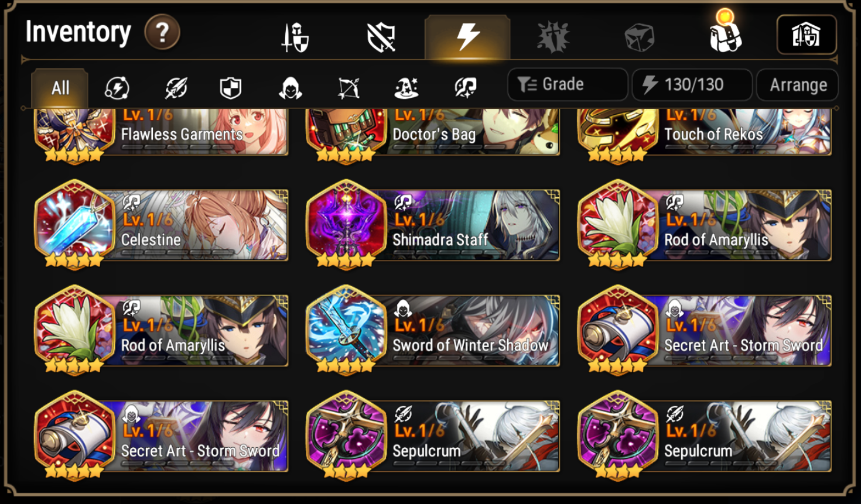Select the lightning bolt artifacts tab
Image resolution: width=861 pixels, height=504 pixels.
tap(467, 37)
